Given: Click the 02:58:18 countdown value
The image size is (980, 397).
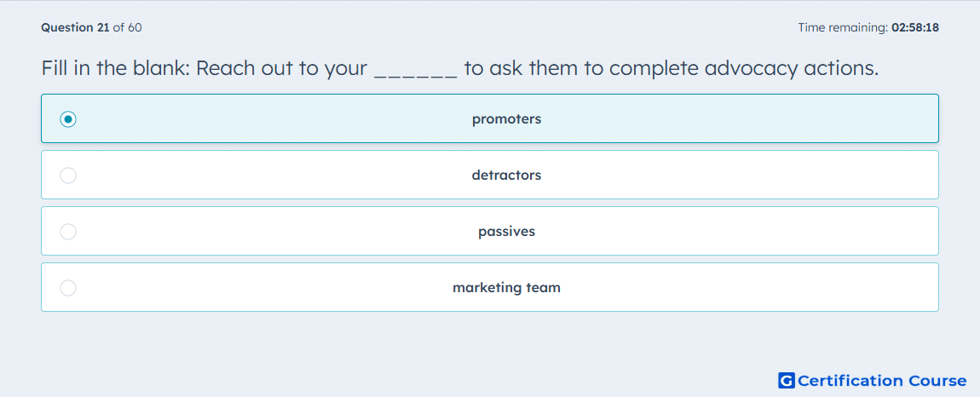Looking at the screenshot, I should click(915, 27).
